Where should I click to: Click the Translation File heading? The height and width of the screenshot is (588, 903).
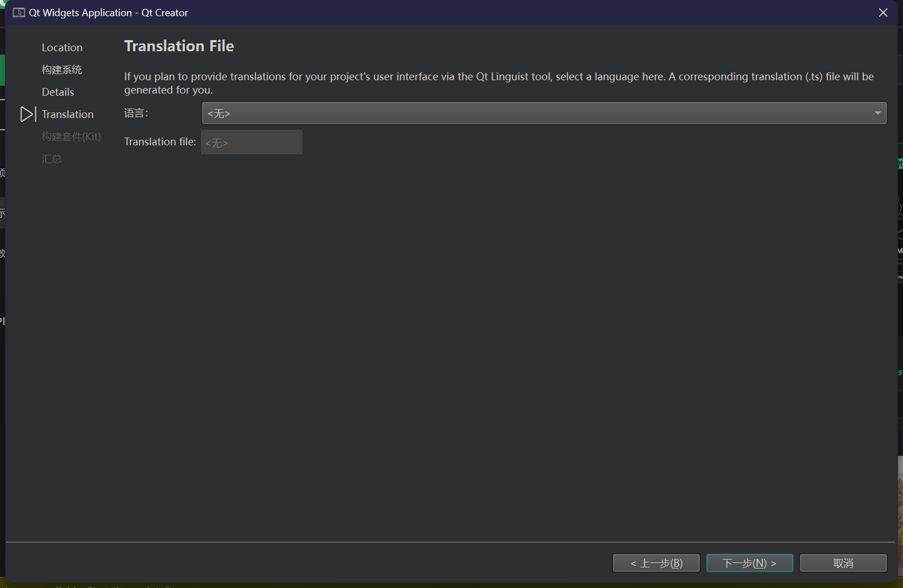coord(179,46)
